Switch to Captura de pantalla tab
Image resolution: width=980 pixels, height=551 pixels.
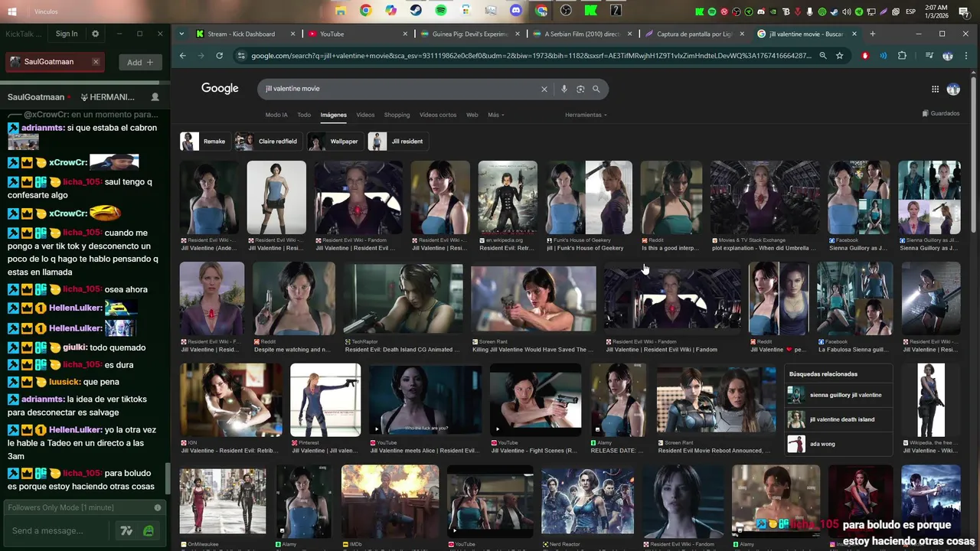click(x=694, y=34)
